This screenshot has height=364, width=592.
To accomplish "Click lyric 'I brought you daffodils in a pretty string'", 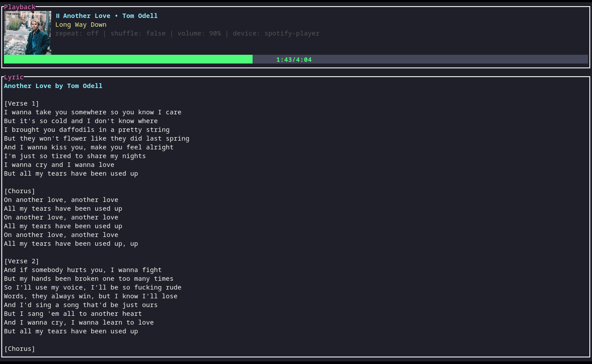I will pos(87,130).
